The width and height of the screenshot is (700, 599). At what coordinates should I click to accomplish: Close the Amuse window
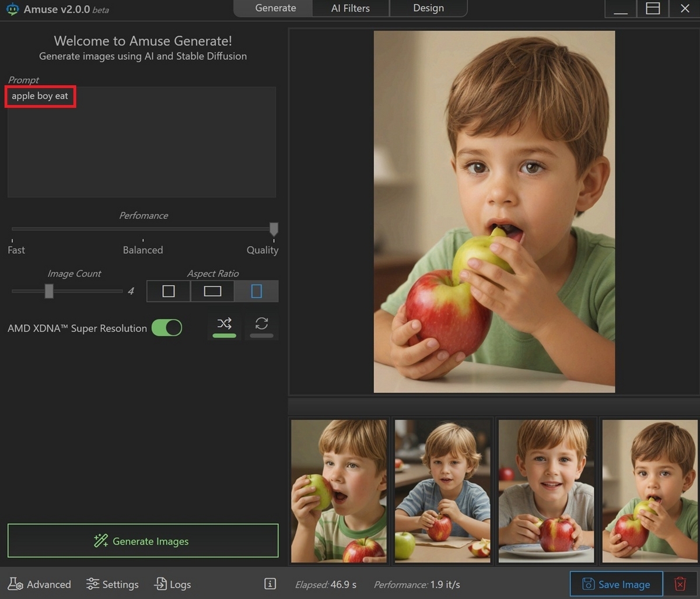(685, 8)
